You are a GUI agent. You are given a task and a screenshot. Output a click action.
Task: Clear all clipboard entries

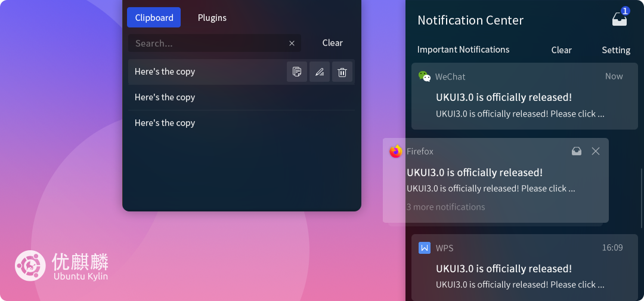pyautogui.click(x=332, y=43)
